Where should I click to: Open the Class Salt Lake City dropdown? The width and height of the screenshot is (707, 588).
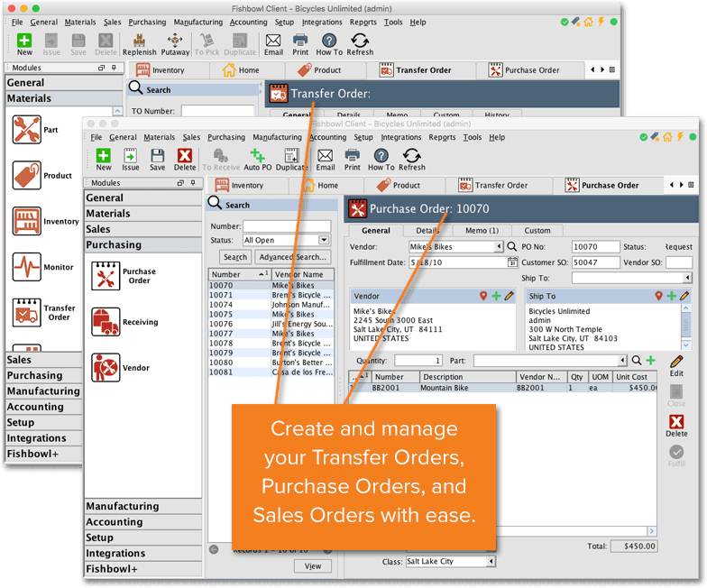point(491,561)
